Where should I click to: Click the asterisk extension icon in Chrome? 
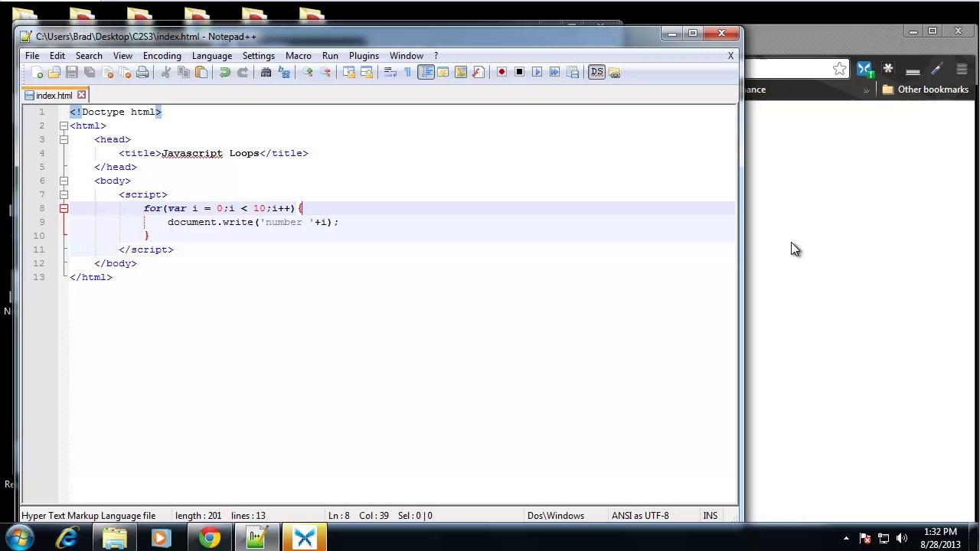888,70
